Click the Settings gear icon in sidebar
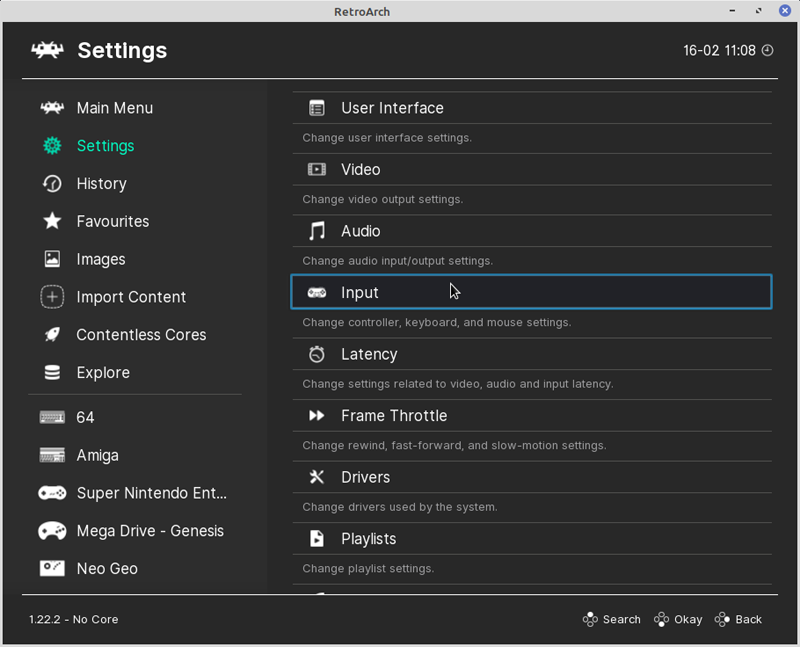The height and width of the screenshot is (647, 800). coord(52,146)
